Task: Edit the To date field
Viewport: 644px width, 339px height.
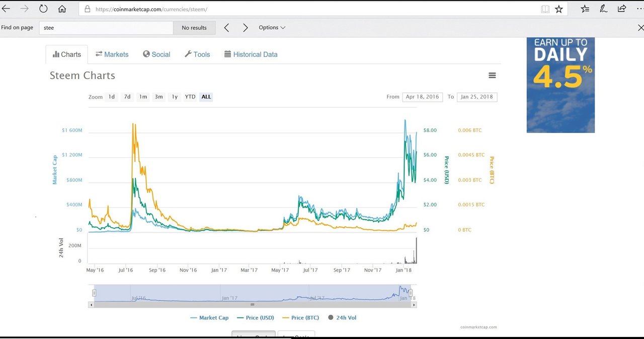Action: click(477, 97)
